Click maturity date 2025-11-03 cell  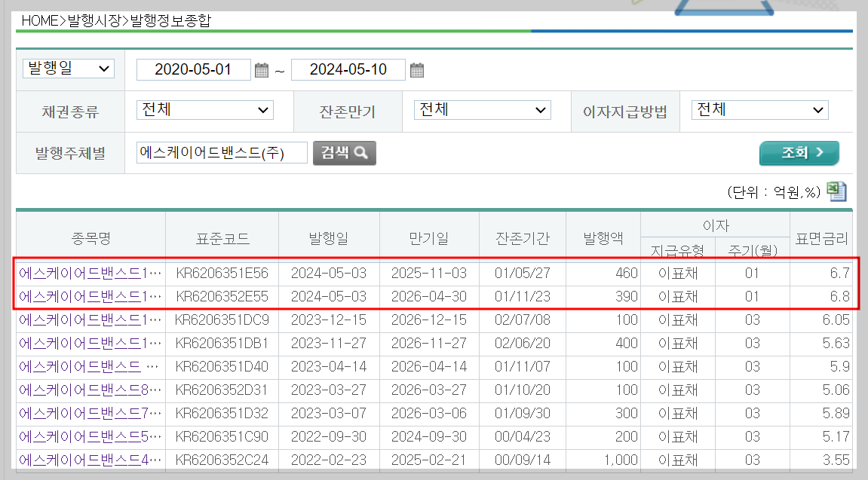[x=429, y=274]
